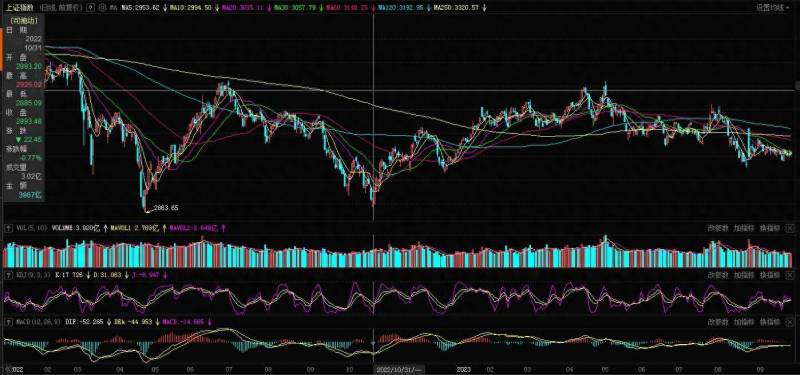Click 换指标 in the MACD panel

[x=770, y=322]
